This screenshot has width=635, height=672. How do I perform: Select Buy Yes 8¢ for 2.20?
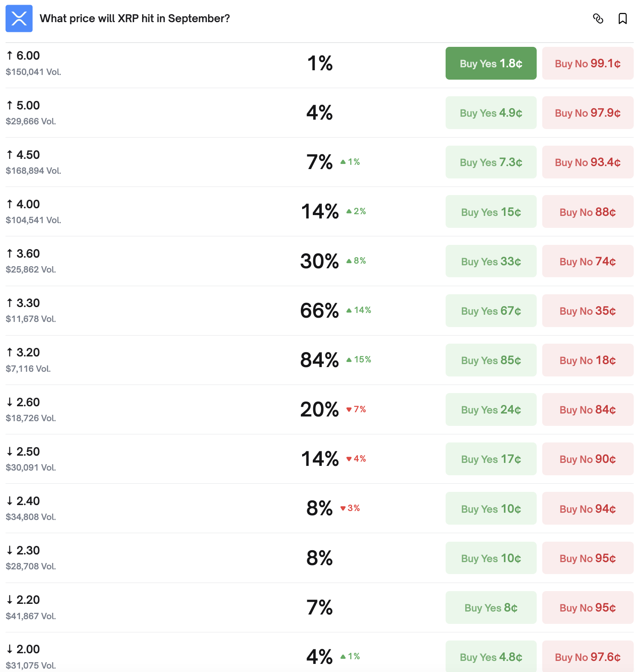[x=491, y=608]
